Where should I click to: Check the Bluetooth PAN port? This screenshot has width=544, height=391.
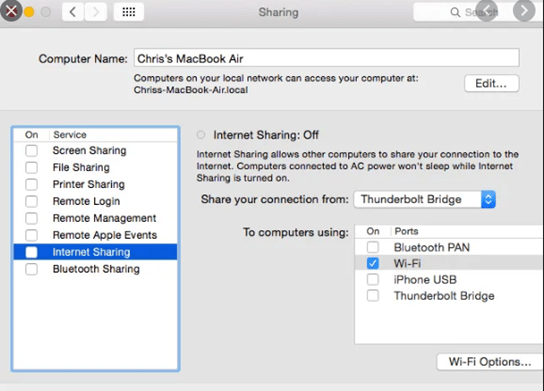tap(373, 247)
